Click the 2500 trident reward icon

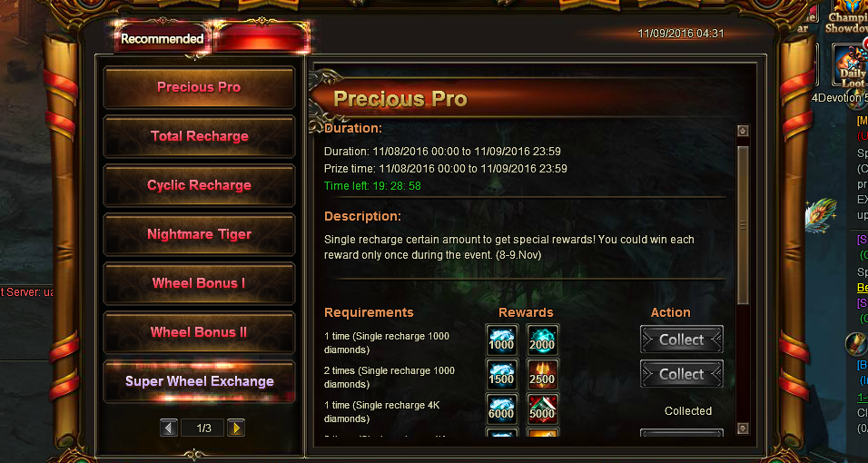point(543,374)
